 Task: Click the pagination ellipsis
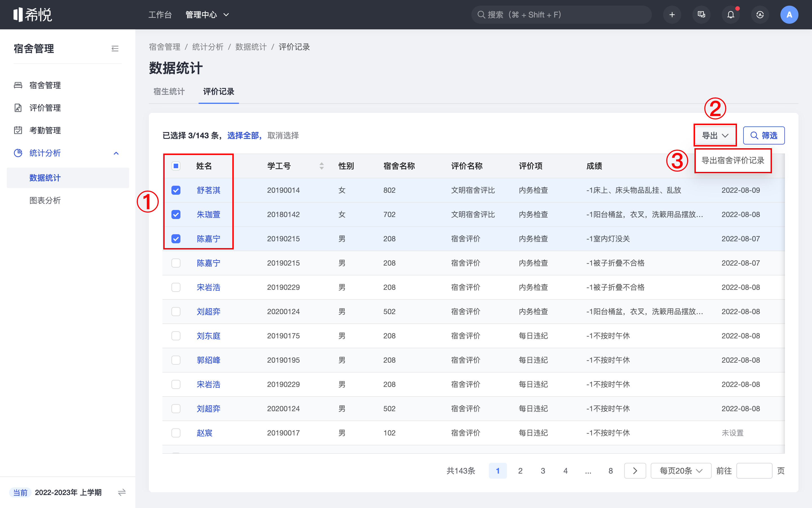pos(588,471)
